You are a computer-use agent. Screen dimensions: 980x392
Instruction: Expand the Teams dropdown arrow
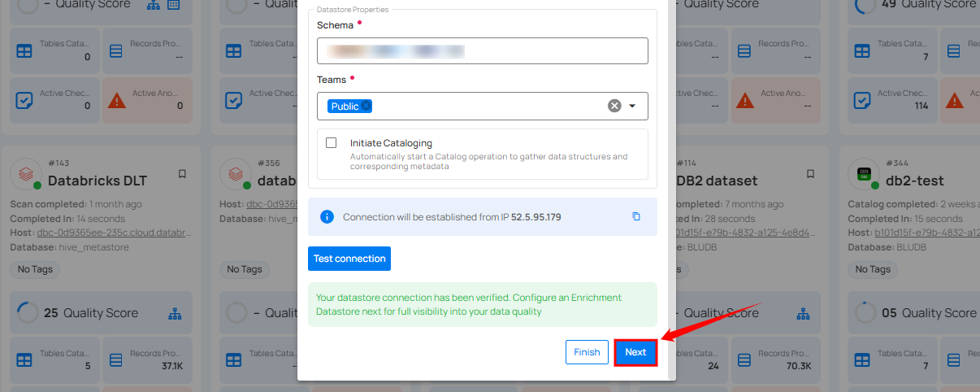(x=632, y=106)
